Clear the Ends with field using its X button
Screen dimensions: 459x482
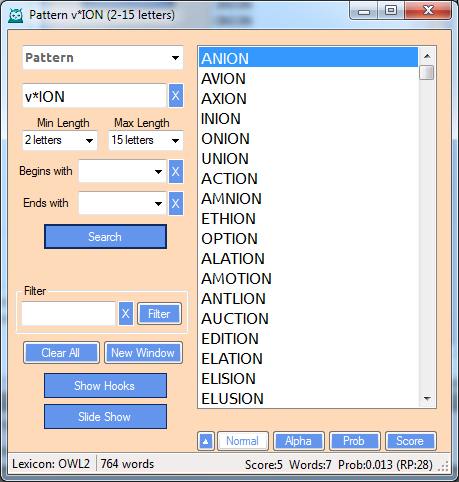click(176, 203)
